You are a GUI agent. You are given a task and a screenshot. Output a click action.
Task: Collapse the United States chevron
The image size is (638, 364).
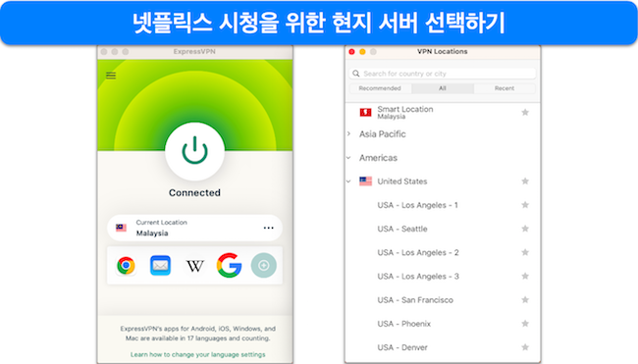coord(348,182)
